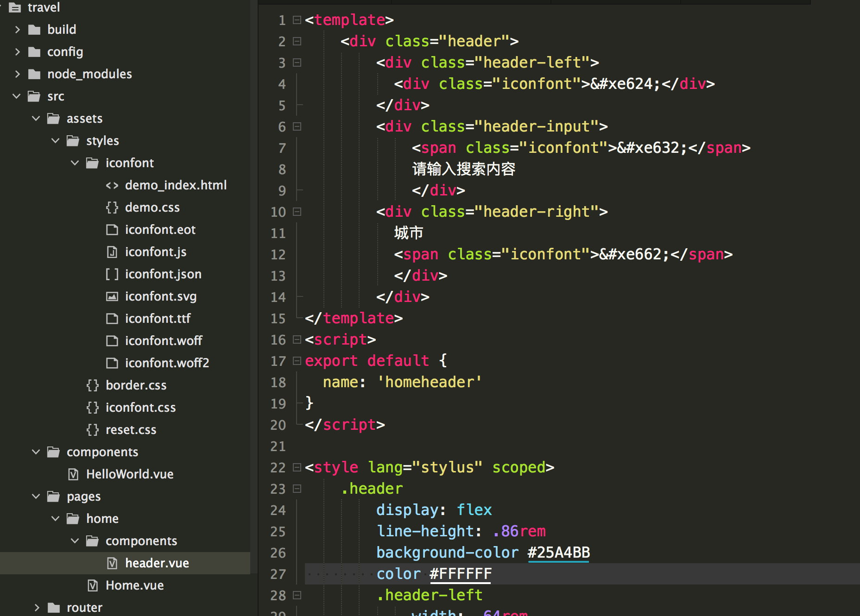Viewport: 860px width, 616px height.
Task: Click the HTML icon of demo_index.html
Action: pyautogui.click(x=112, y=185)
